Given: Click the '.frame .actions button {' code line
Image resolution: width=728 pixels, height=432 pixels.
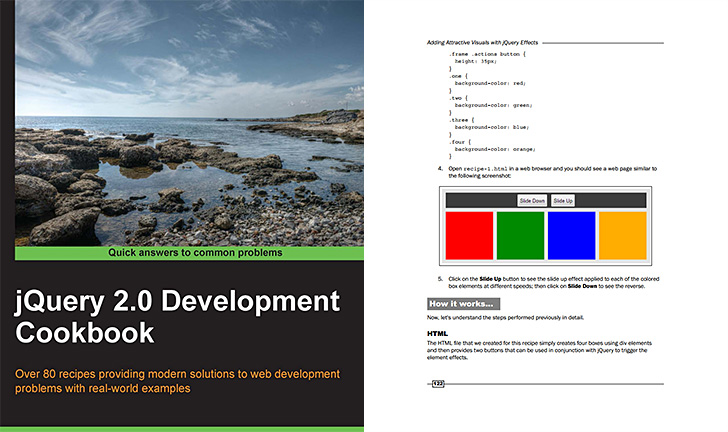Looking at the screenshot, I should (487, 54).
